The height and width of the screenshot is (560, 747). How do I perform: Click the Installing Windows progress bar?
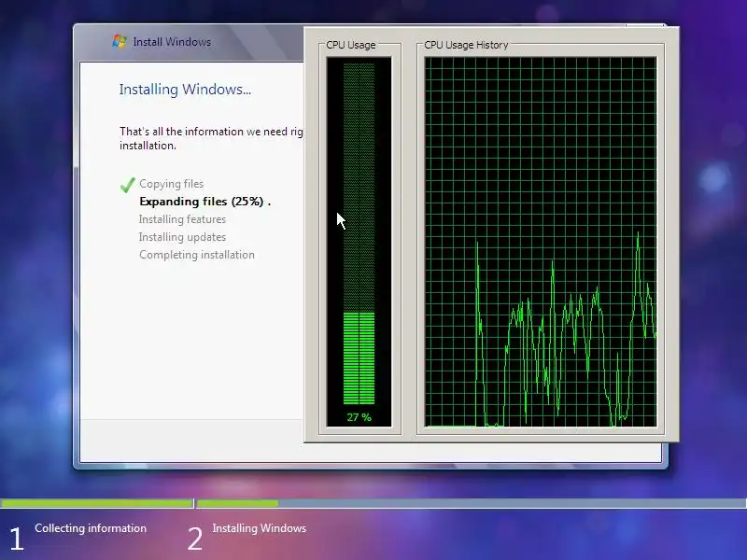point(472,503)
